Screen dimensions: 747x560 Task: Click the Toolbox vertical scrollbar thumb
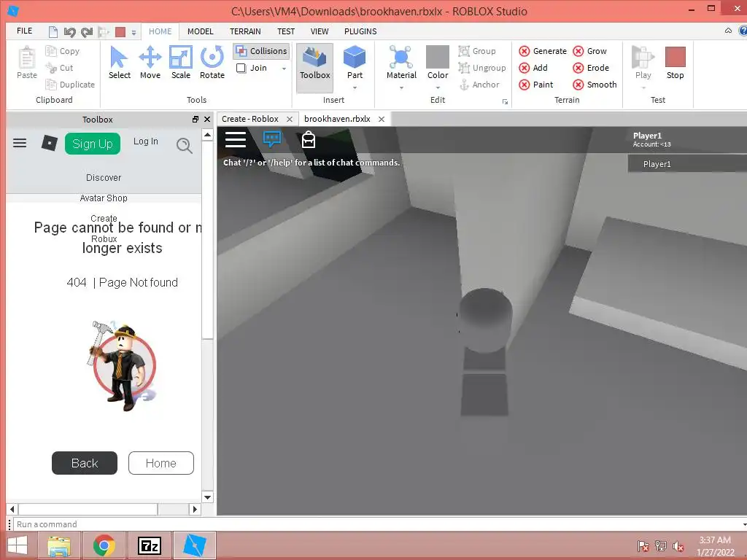pos(207,240)
